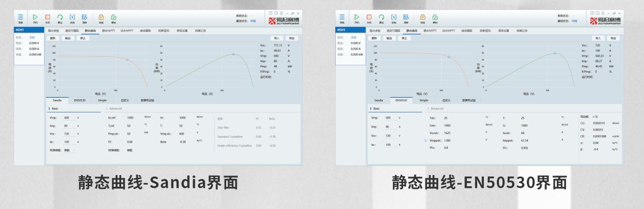The height and width of the screenshot is (209, 644).
Task: Click the 关机 power-off icon in left window
Action: coord(48,17)
